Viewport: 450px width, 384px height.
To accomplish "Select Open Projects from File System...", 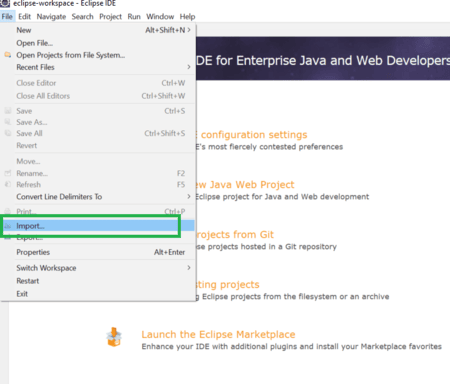I will click(x=98, y=55).
